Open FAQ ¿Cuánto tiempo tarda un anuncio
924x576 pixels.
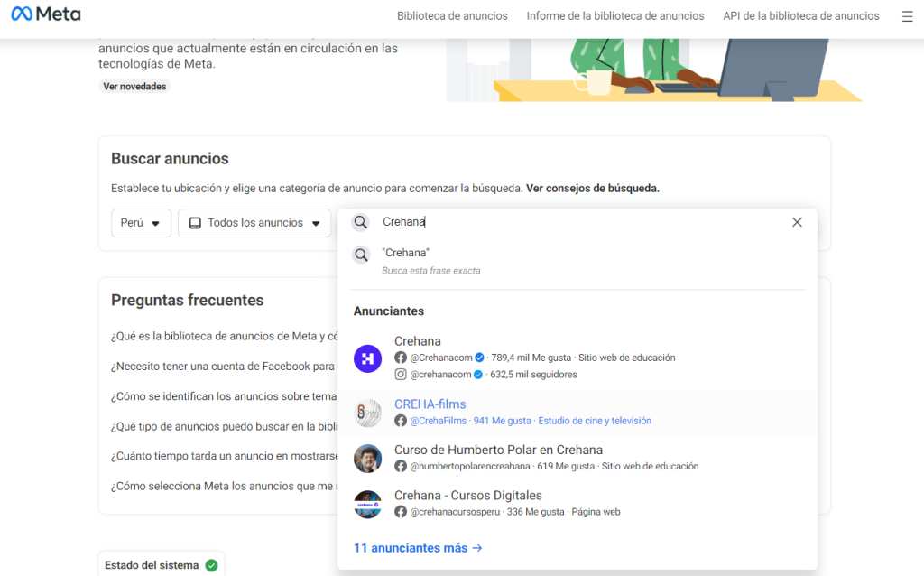pos(224,456)
